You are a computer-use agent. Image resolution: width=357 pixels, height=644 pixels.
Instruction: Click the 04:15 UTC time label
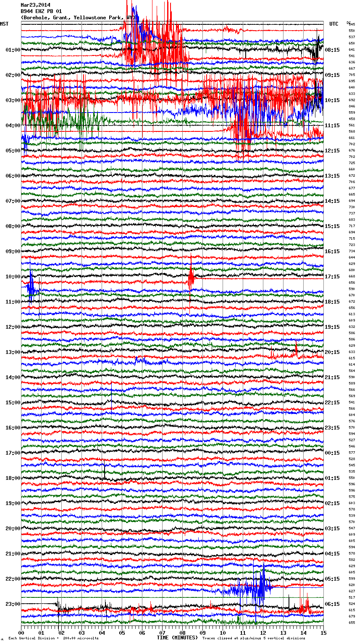[x=332, y=554]
